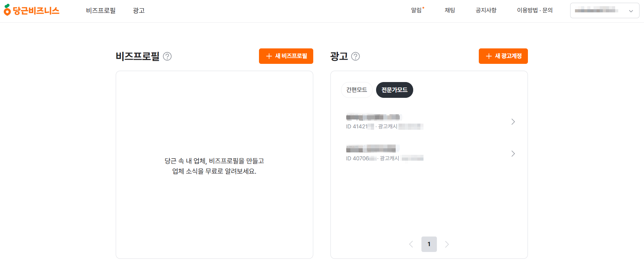Screen dimensions: 644x265
Task: Create a 새 광고계정
Action: tap(503, 56)
